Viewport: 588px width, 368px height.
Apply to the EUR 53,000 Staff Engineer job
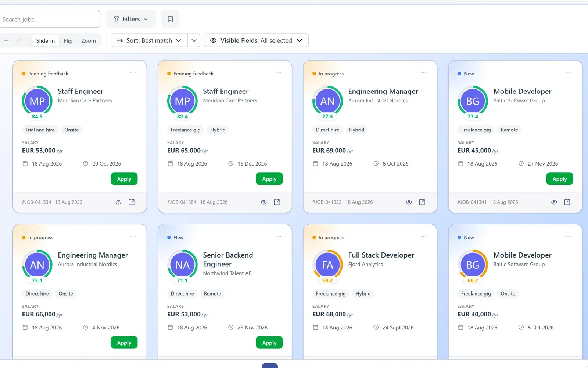[x=124, y=179]
